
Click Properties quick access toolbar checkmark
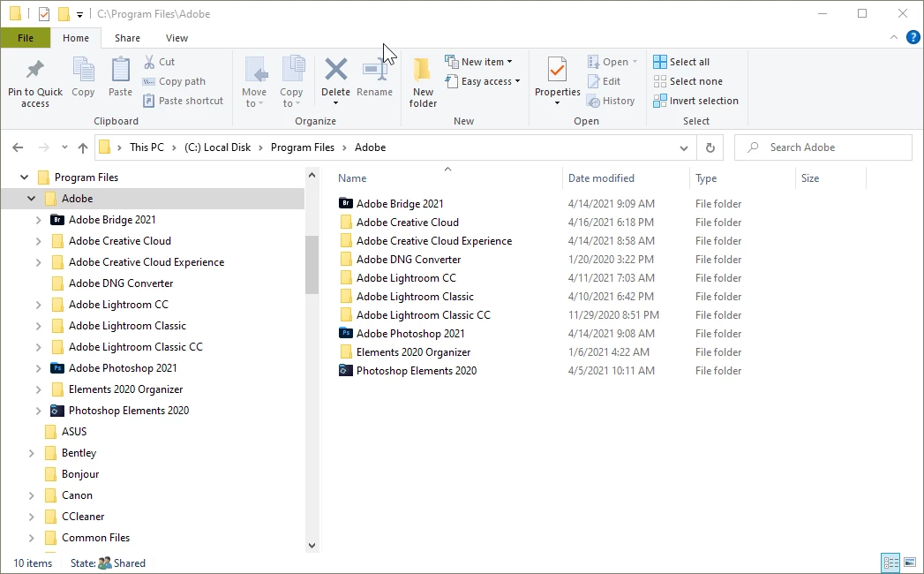click(44, 13)
